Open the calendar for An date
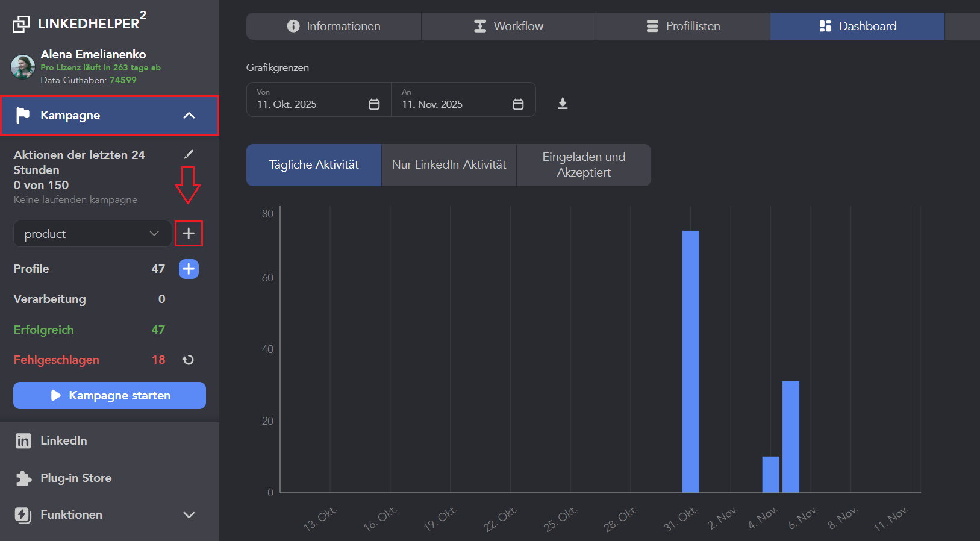The width and height of the screenshot is (980, 541). pyautogui.click(x=517, y=104)
